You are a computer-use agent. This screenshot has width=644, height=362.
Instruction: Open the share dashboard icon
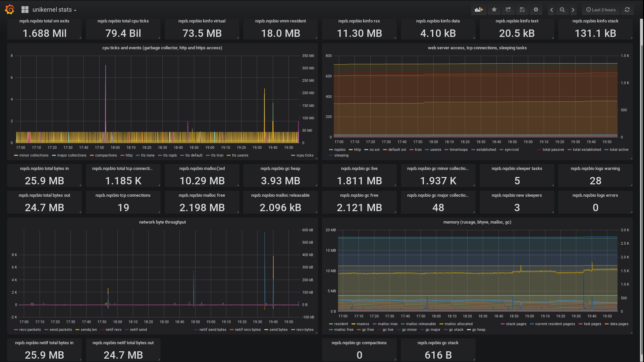(x=508, y=10)
